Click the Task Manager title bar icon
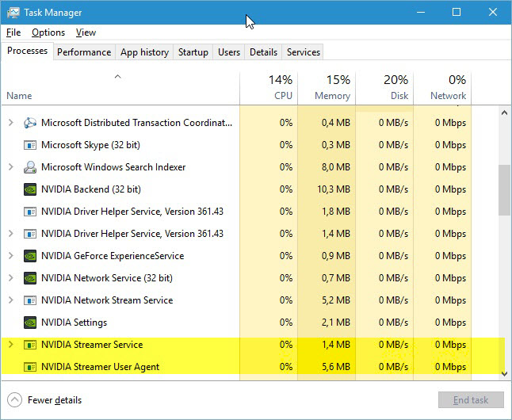 13,13
